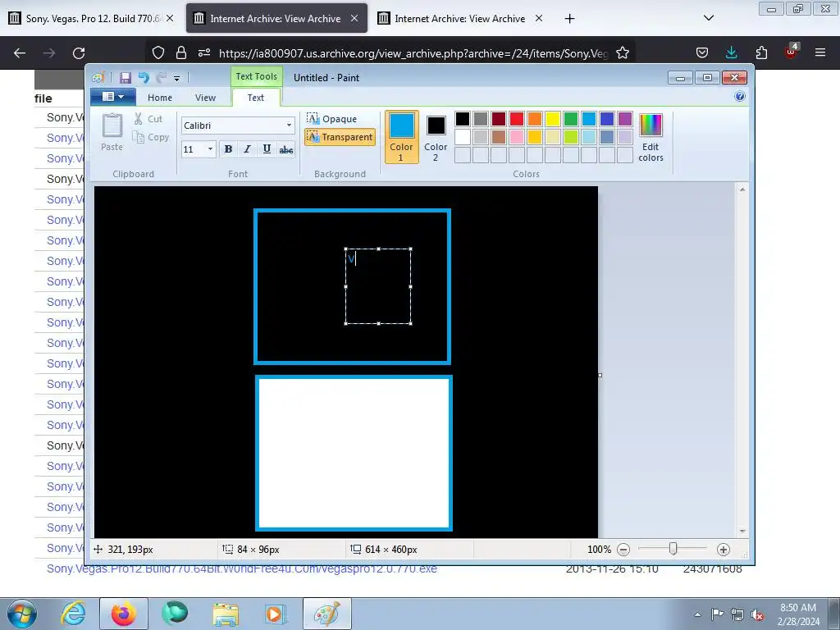Click the permissions icon in the address bar

pos(204,52)
